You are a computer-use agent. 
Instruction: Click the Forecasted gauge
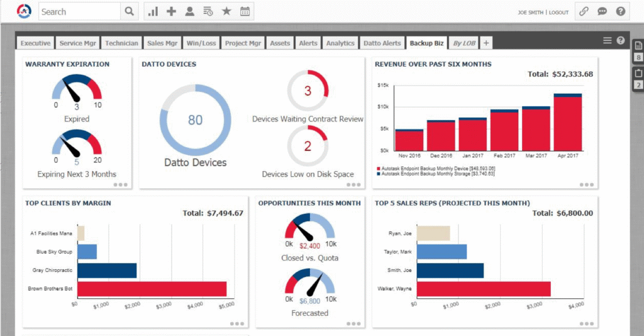coord(309,283)
